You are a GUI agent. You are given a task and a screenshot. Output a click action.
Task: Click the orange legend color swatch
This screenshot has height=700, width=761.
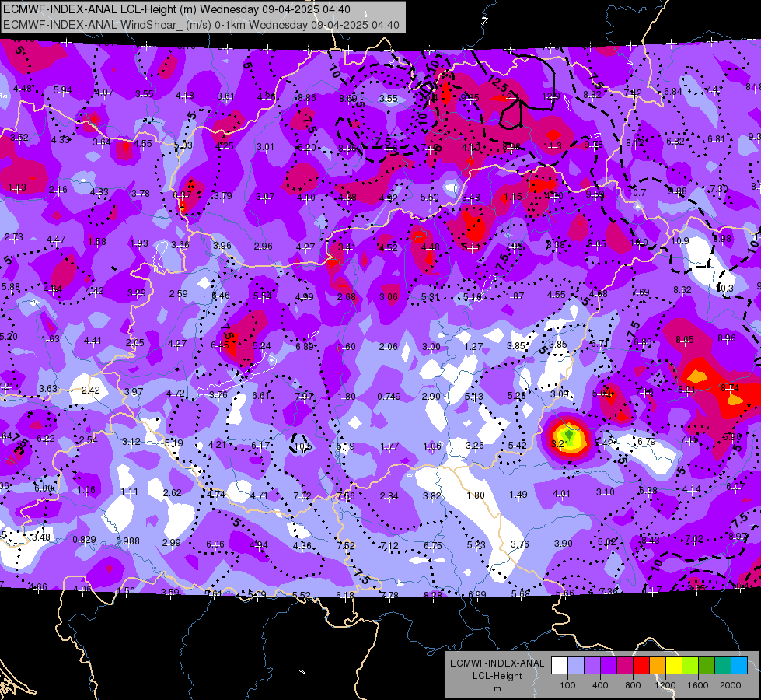657,666
